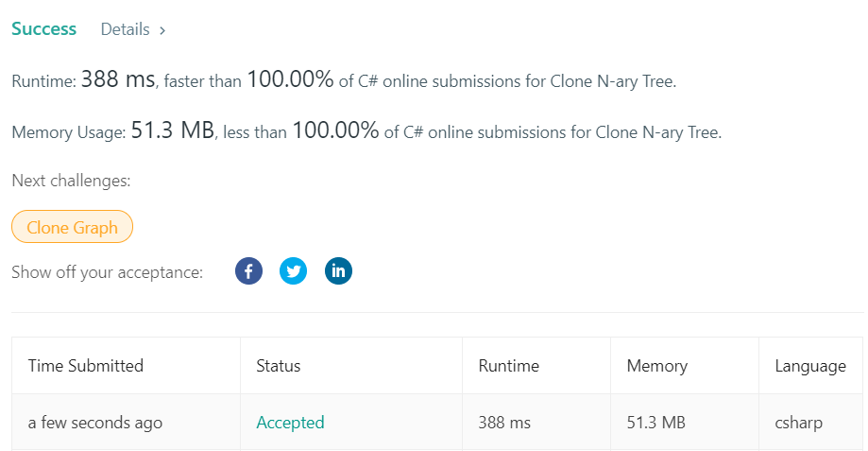Share result on Facebook

[248, 272]
